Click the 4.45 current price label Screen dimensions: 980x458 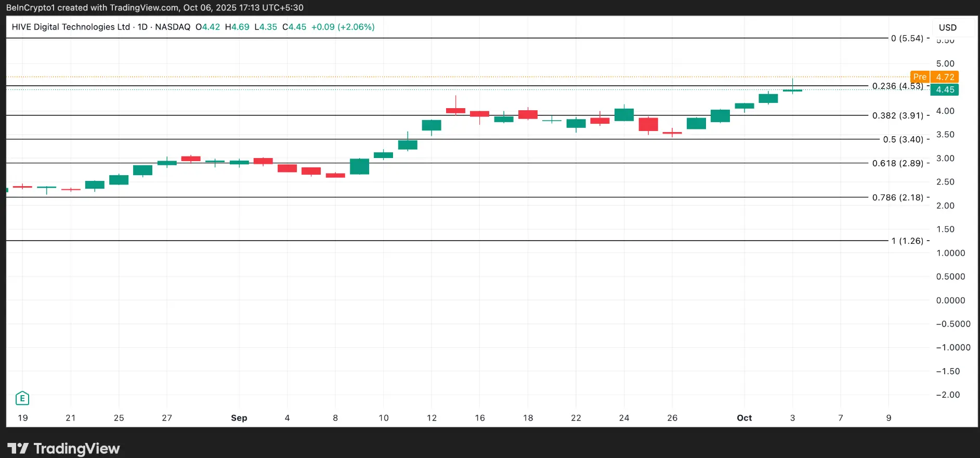[x=945, y=89]
